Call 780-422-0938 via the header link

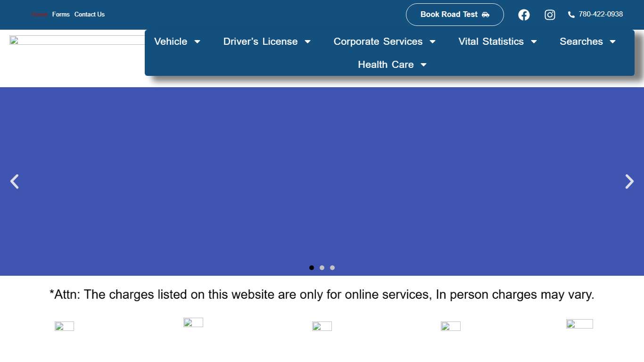click(601, 14)
